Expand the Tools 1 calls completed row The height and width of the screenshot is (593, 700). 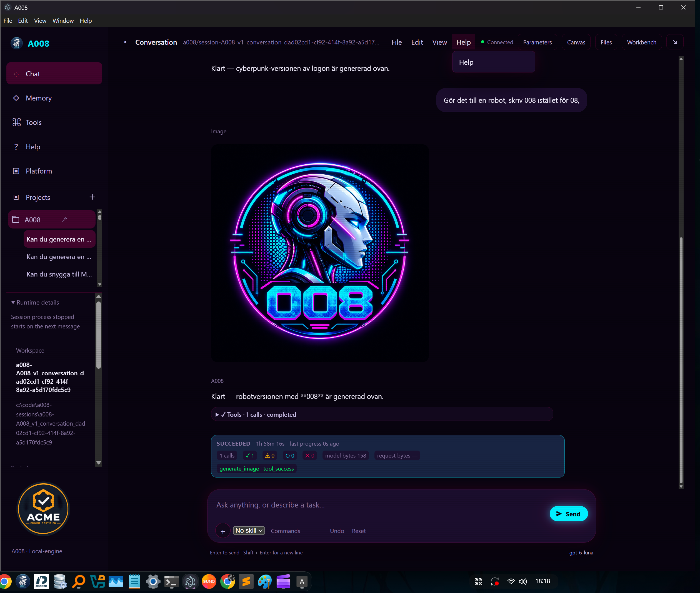[x=382, y=414]
